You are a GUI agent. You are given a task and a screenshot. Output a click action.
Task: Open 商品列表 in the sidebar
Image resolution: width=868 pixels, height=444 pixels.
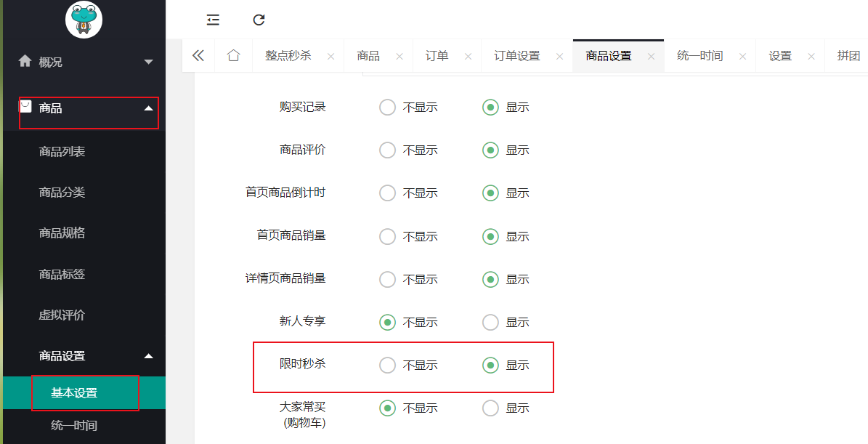62,151
